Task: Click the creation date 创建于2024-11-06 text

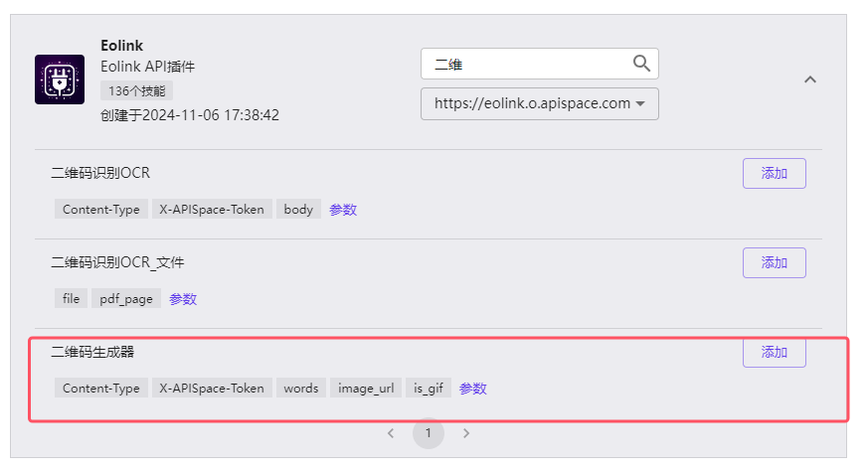Action: point(190,115)
